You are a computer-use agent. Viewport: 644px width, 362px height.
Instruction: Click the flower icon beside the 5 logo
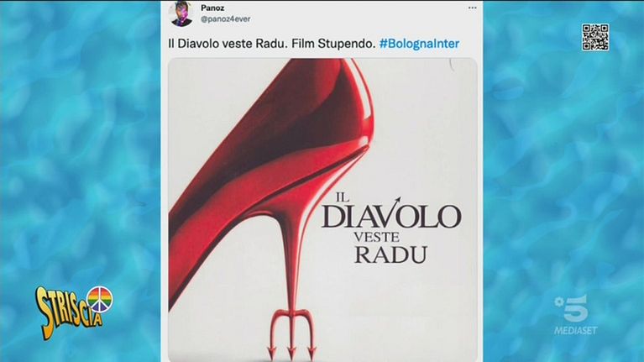point(558,302)
